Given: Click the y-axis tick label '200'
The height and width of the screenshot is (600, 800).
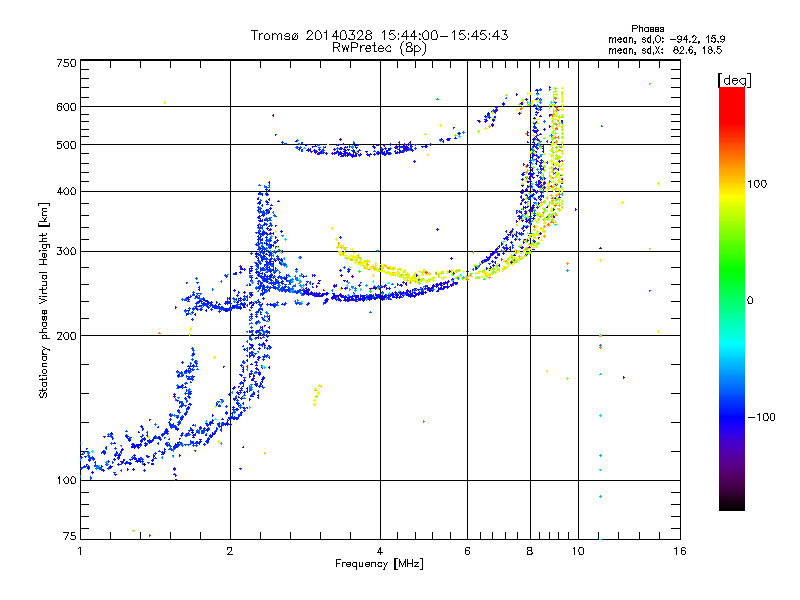Looking at the screenshot, I should pos(67,336).
